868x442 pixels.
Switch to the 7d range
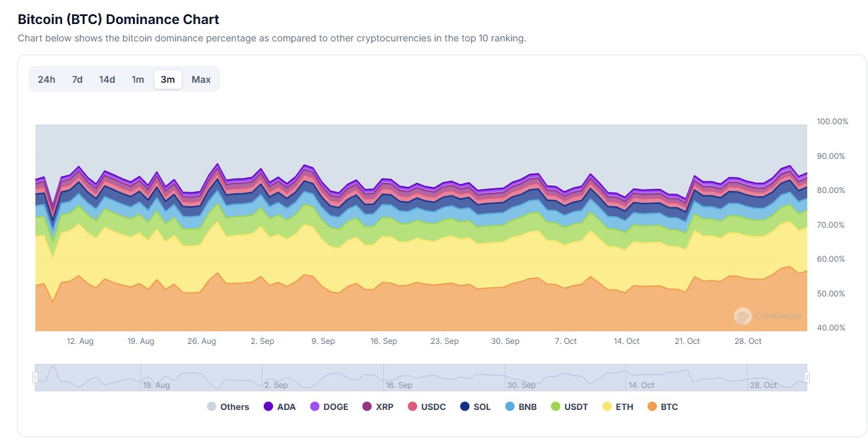77,79
